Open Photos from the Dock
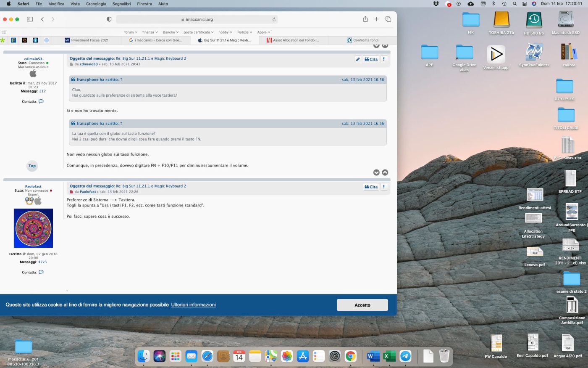Image resolution: width=588 pixels, height=368 pixels. click(x=287, y=356)
